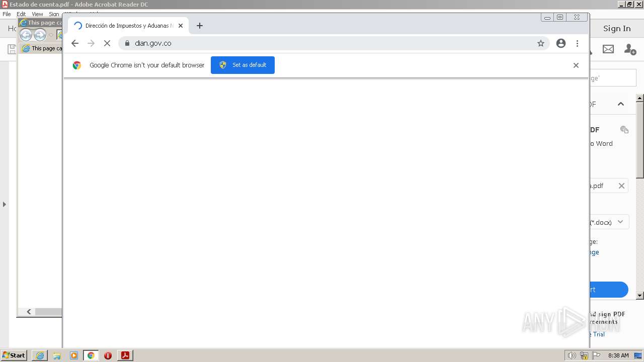This screenshot has width=644, height=362.
Task: Click the Chrome taskbar icon
Action: click(91, 355)
